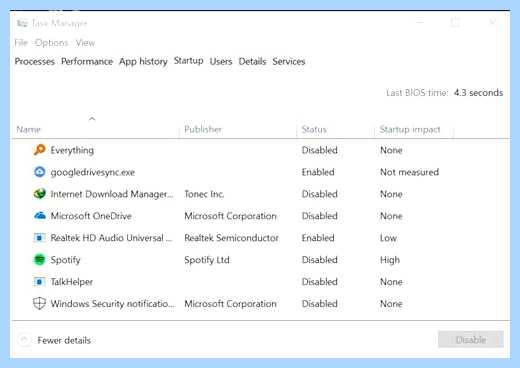The width and height of the screenshot is (520, 368).
Task: Collapse view with Fewer details arrow icon
Action: point(24,340)
